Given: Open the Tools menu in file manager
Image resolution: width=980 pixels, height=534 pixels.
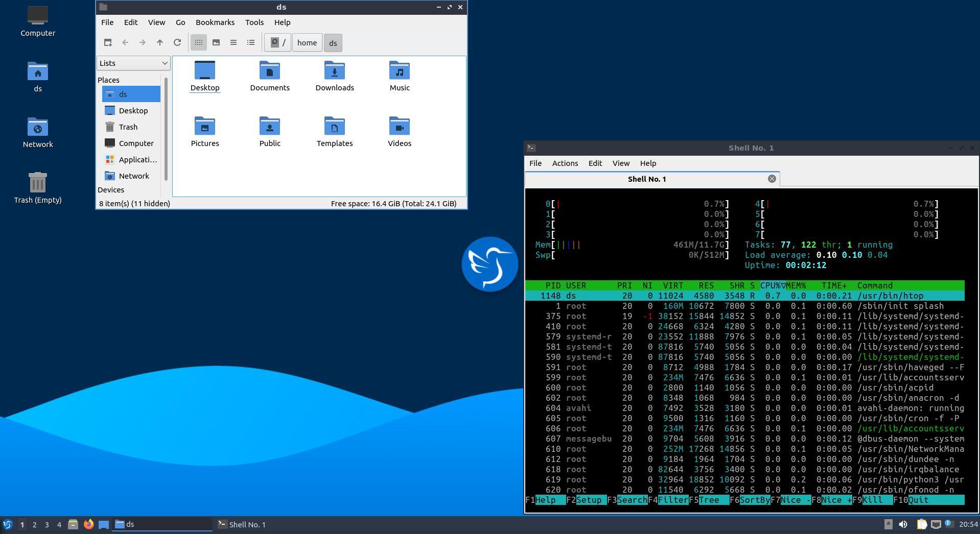Looking at the screenshot, I should click(x=254, y=22).
